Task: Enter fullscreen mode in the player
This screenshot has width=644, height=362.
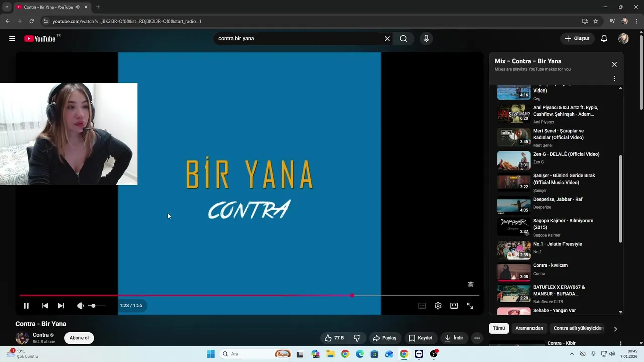Action: click(x=470, y=306)
